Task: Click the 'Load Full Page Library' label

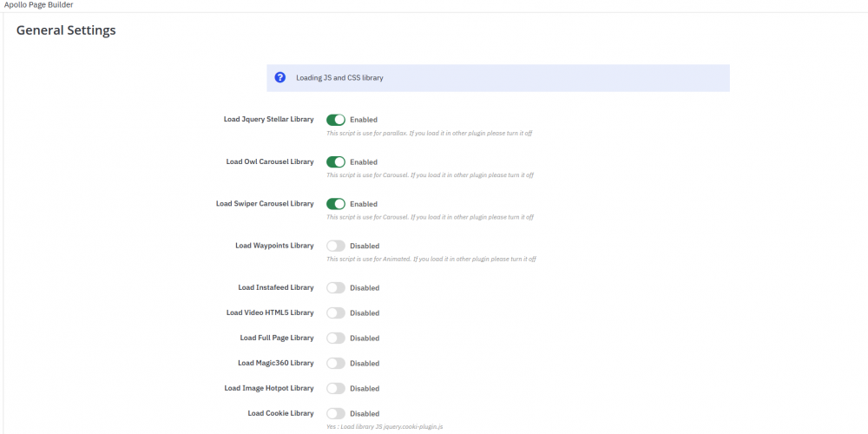Action: click(x=277, y=338)
